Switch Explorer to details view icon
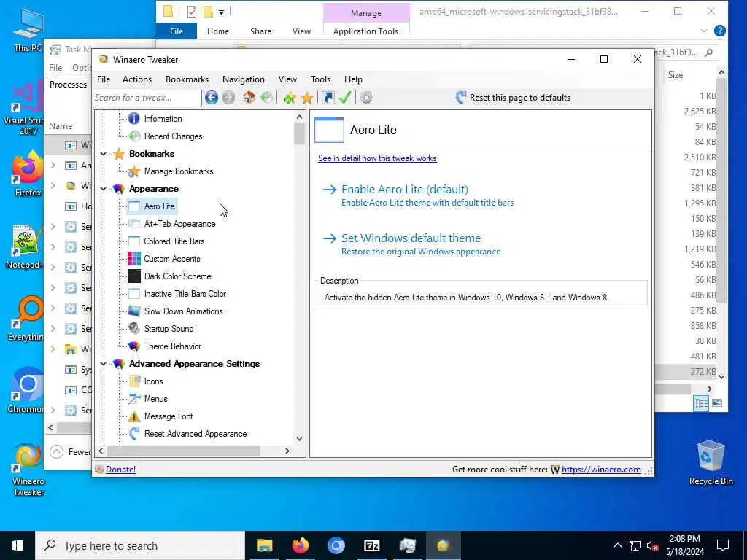Screen dimensions: 747x560 tap(701, 403)
